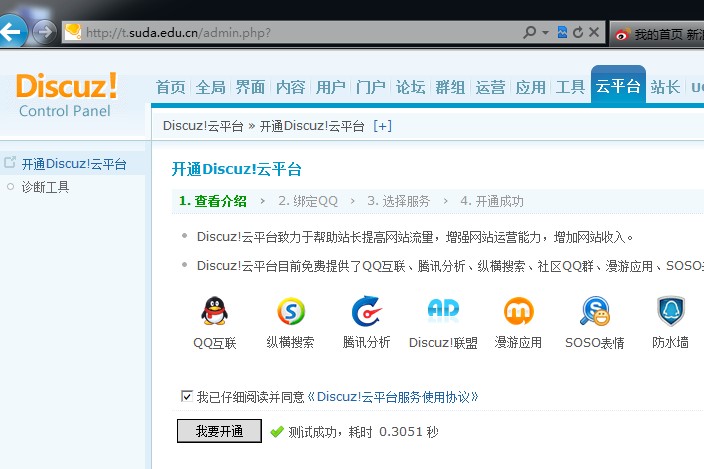Click the 测试成功，耗时 0.3051 秒 status text
Image resolution: width=704 pixels, height=469 pixels.
(363, 432)
